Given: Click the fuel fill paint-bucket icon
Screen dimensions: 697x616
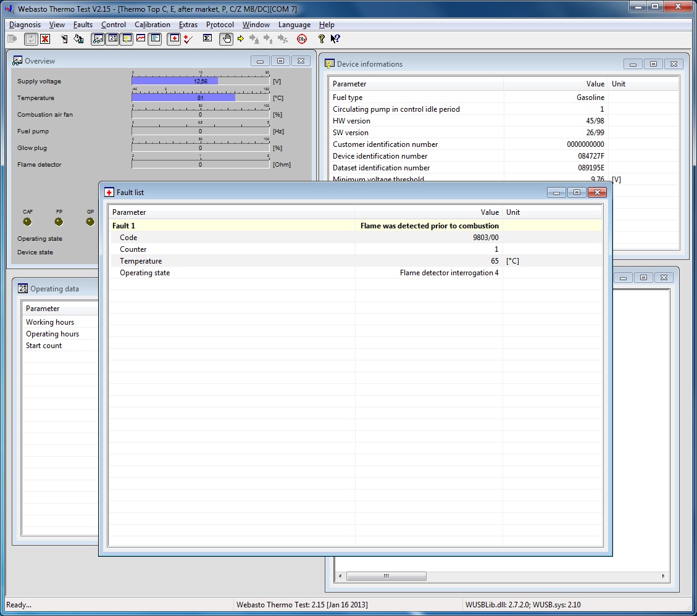Looking at the screenshot, I should click(x=78, y=39).
